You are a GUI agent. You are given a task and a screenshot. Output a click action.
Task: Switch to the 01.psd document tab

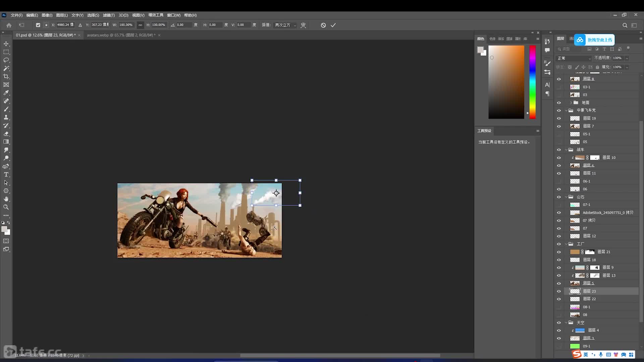46,35
